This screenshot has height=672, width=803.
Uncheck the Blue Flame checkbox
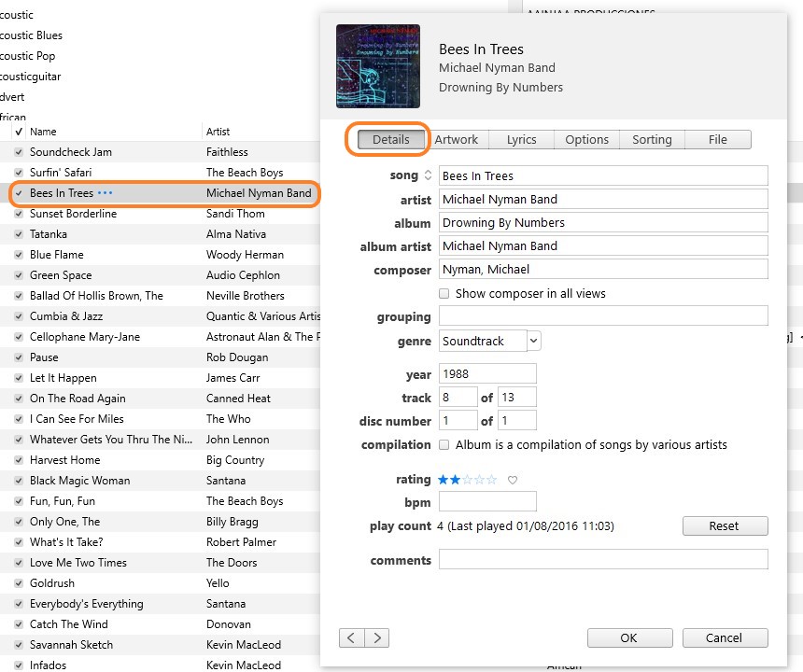(19, 255)
